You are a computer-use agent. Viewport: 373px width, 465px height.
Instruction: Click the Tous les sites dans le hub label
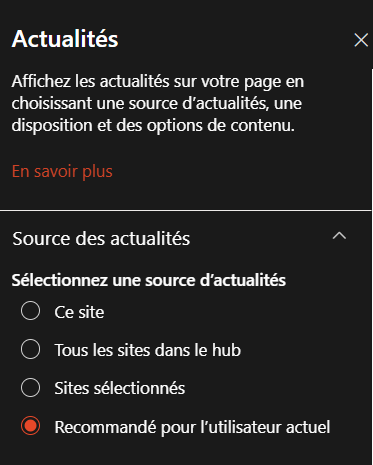(148, 350)
